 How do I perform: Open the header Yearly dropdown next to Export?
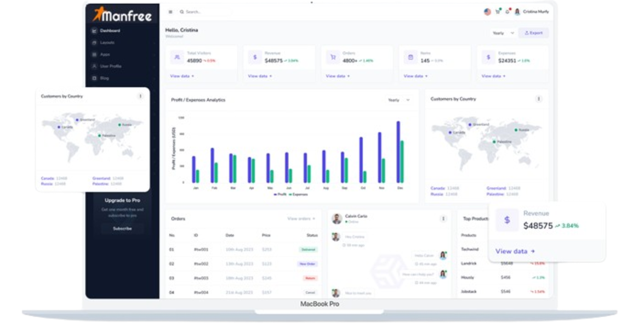pos(503,33)
